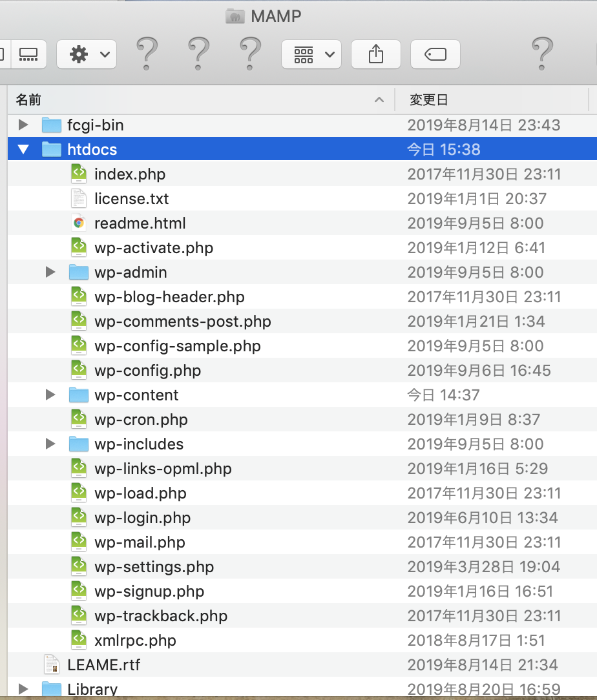Select the license.txt file name
The image size is (597, 700).
click(132, 199)
